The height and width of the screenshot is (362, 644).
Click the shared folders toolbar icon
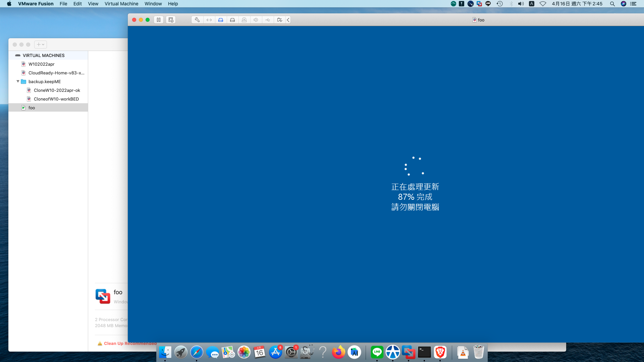click(x=279, y=20)
